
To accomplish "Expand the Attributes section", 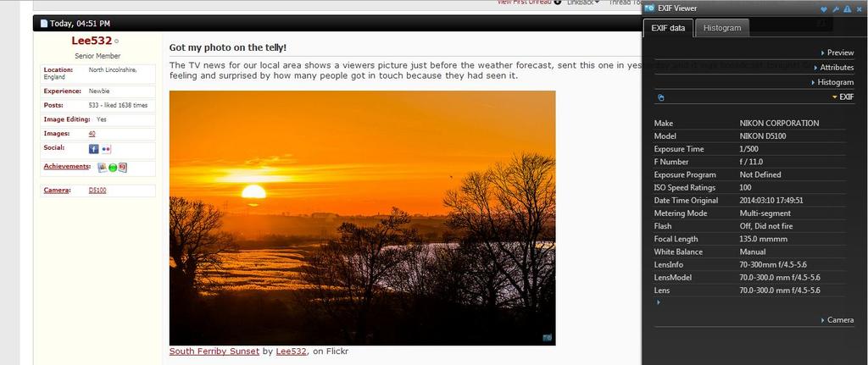I will click(834, 68).
